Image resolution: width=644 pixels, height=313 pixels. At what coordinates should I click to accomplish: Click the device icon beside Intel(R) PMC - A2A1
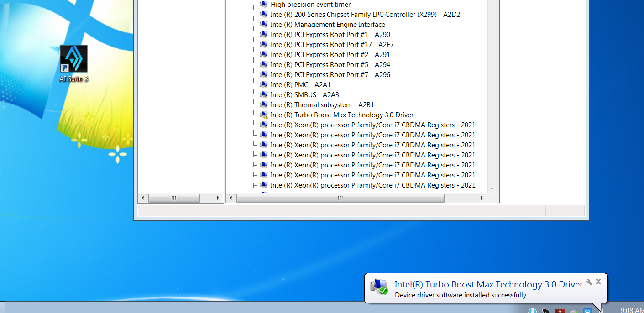pos(263,85)
